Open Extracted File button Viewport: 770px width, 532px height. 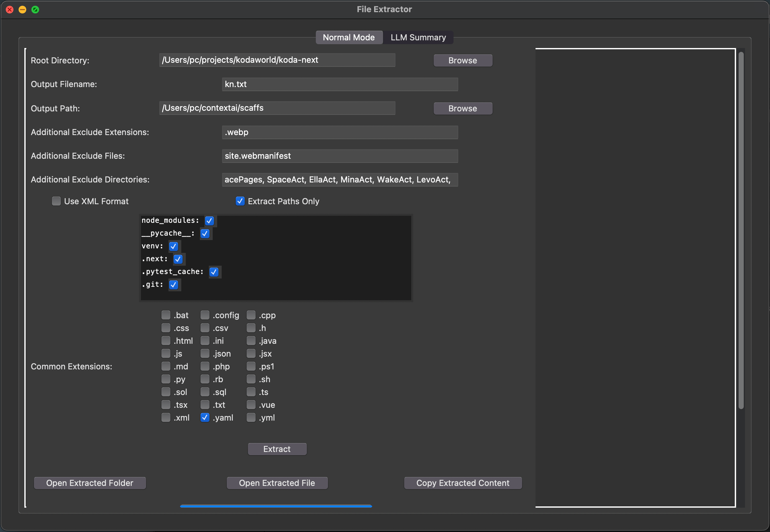[x=277, y=483]
